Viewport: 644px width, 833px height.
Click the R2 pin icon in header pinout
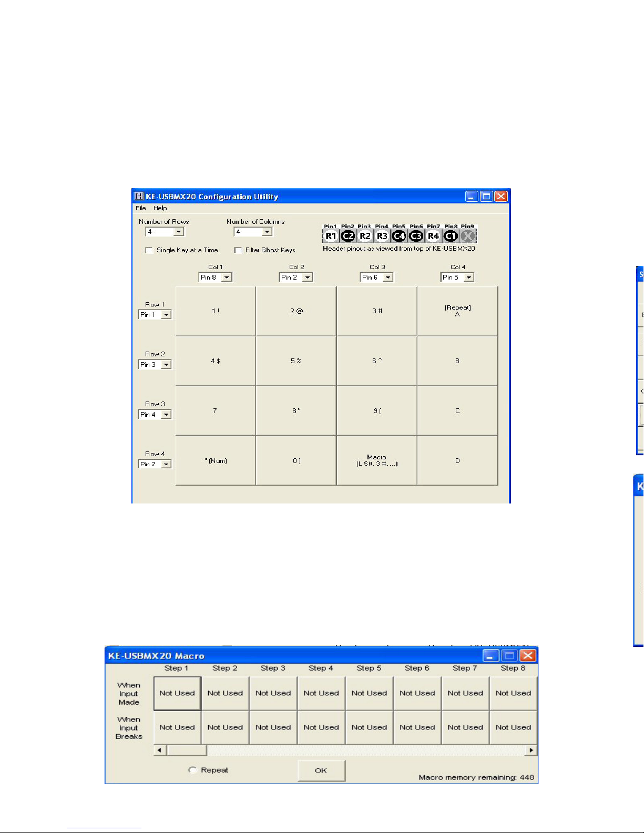pos(365,236)
